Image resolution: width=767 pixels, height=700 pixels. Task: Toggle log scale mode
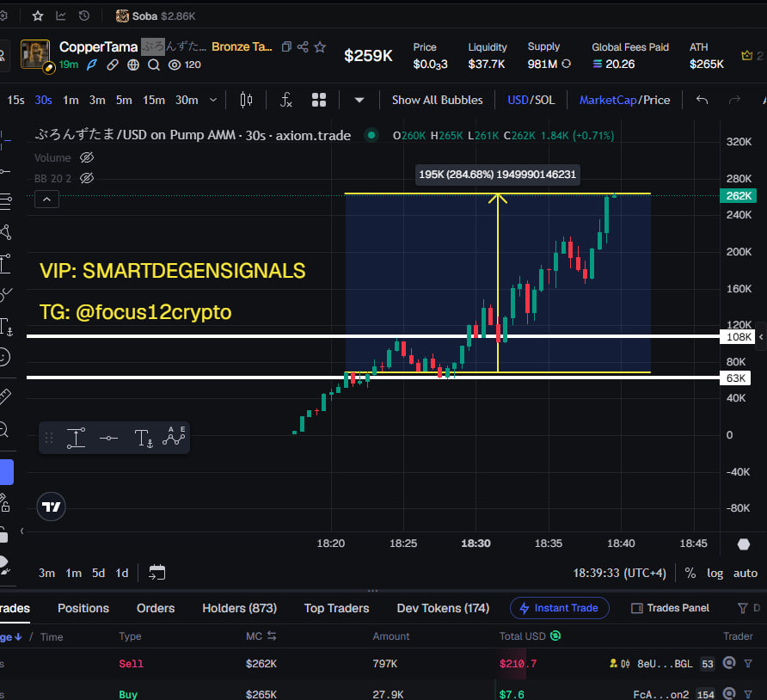[x=715, y=574]
